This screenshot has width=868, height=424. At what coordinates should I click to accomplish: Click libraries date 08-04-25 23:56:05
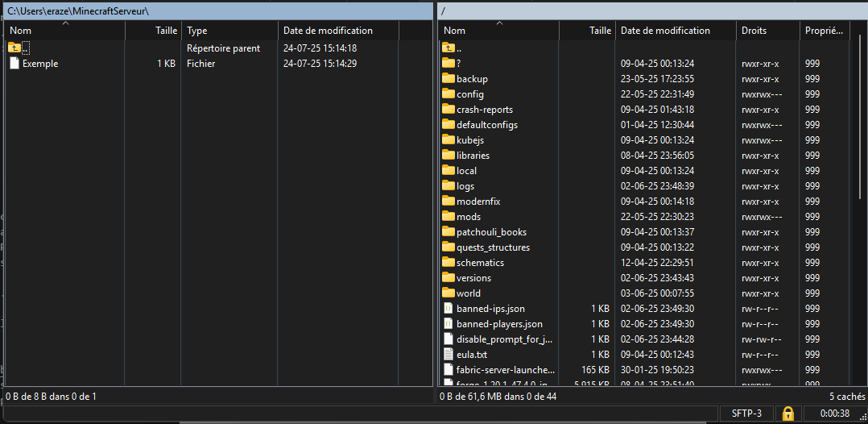click(658, 156)
